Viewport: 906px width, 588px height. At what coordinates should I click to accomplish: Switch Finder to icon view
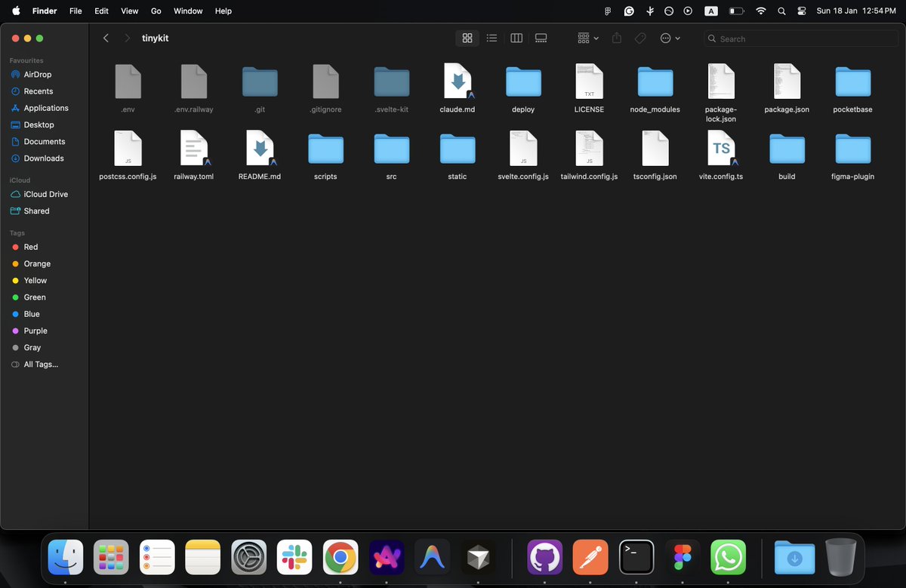click(x=467, y=38)
